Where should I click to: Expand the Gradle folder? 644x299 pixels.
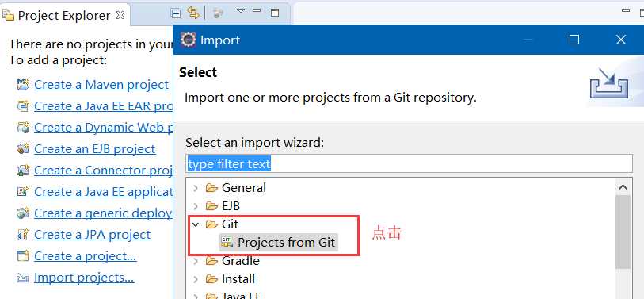(x=196, y=261)
